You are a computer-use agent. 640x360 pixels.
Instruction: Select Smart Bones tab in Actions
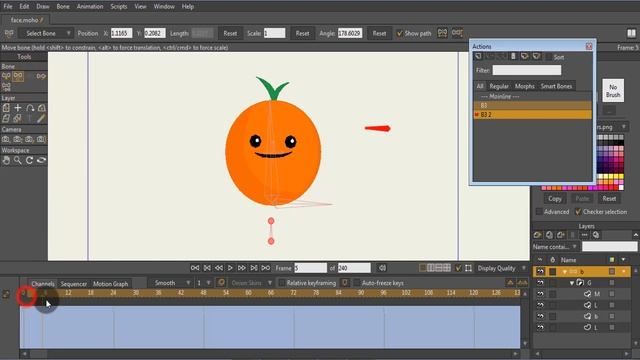click(556, 86)
